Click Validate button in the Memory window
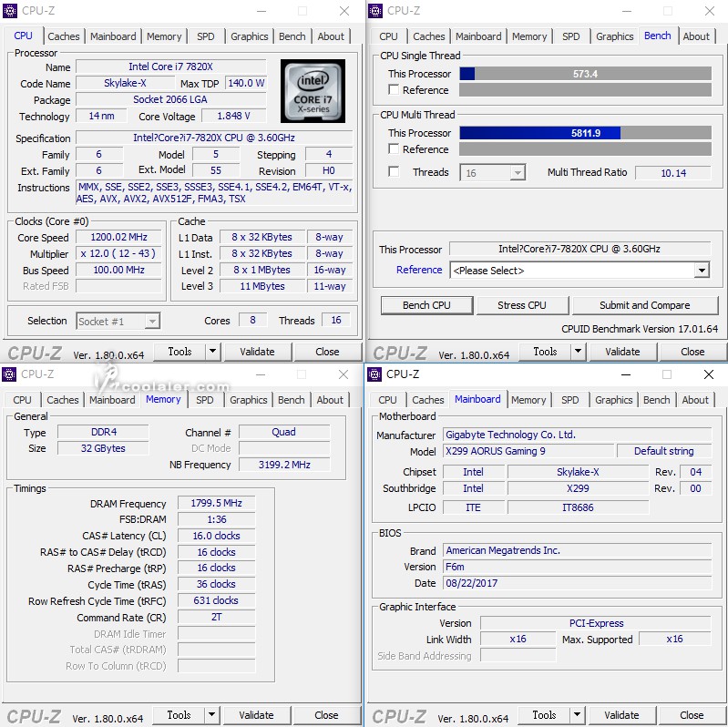This screenshot has height=727, width=728. pos(256,715)
